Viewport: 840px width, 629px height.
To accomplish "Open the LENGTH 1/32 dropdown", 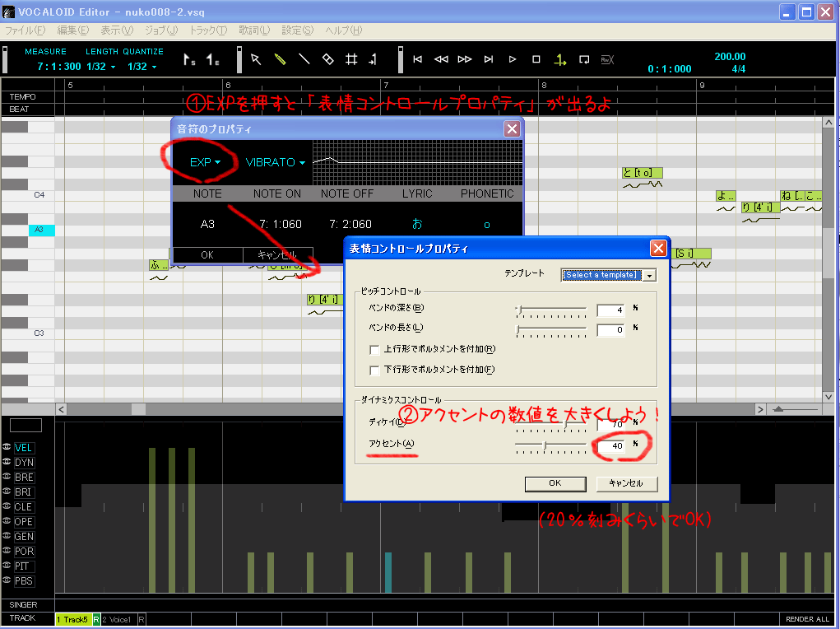I will [x=100, y=67].
